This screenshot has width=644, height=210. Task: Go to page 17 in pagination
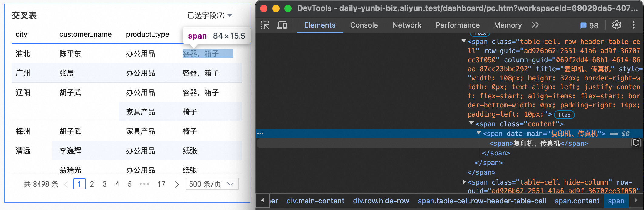pyautogui.click(x=161, y=184)
